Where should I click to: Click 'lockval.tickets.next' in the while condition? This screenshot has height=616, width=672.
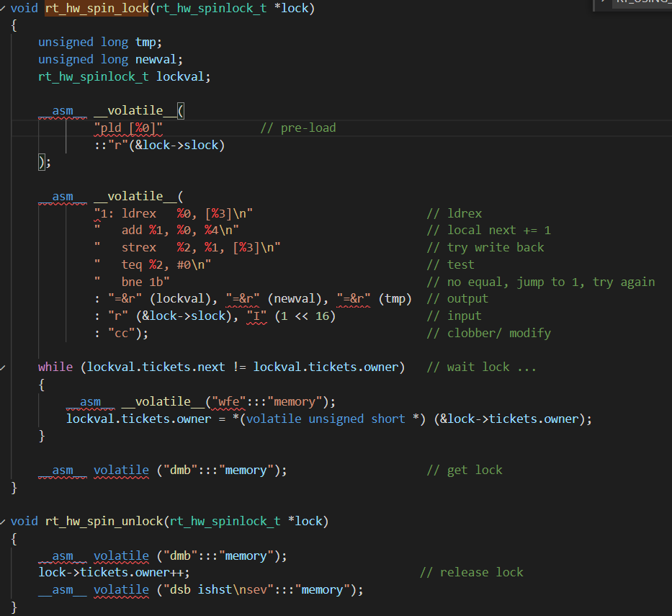pos(156,367)
